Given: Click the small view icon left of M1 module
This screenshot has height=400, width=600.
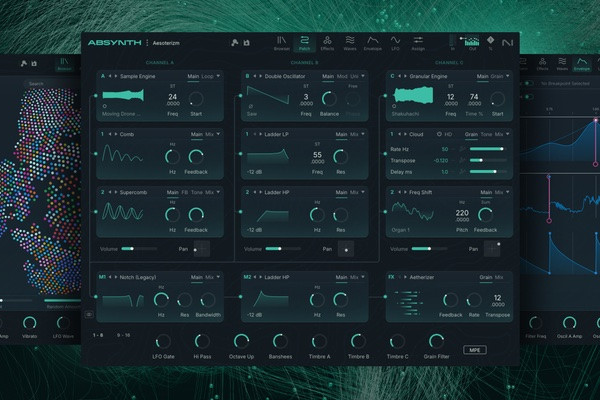Looking at the screenshot, I should [88, 315].
